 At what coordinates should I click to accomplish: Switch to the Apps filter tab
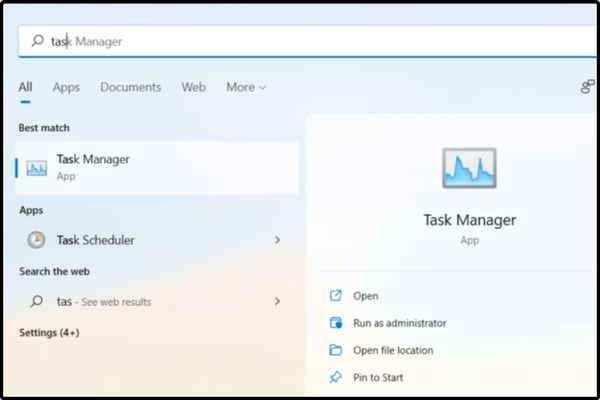66,88
